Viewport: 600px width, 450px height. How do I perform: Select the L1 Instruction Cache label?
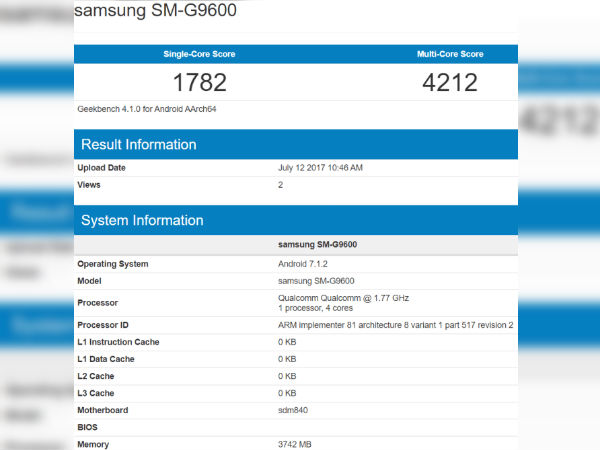point(118,342)
